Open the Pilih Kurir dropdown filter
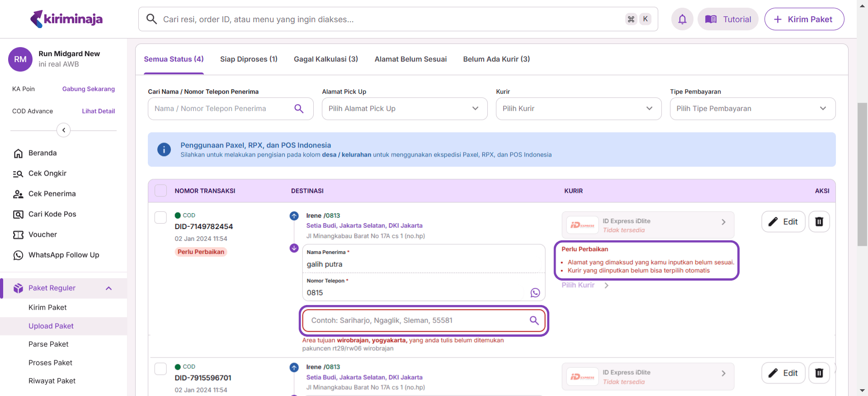Image resolution: width=868 pixels, height=396 pixels. click(x=578, y=109)
